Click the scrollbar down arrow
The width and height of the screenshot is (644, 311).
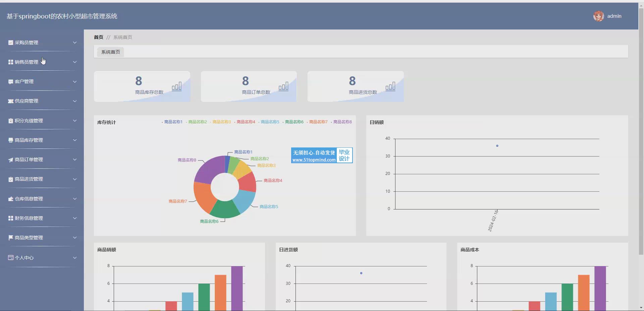(641, 308)
